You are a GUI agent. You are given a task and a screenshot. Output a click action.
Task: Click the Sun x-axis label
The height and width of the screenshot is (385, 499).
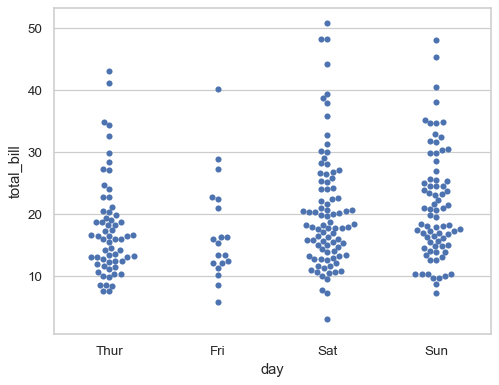(436, 351)
